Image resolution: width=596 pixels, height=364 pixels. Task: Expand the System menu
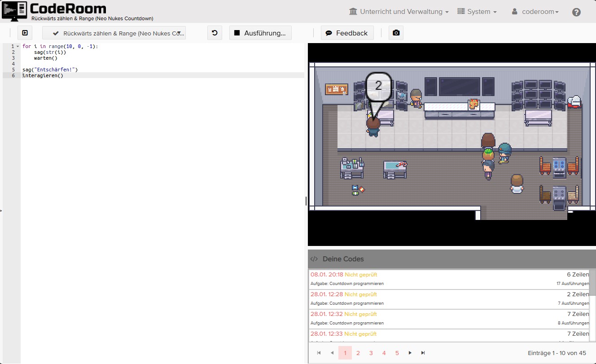(x=477, y=12)
